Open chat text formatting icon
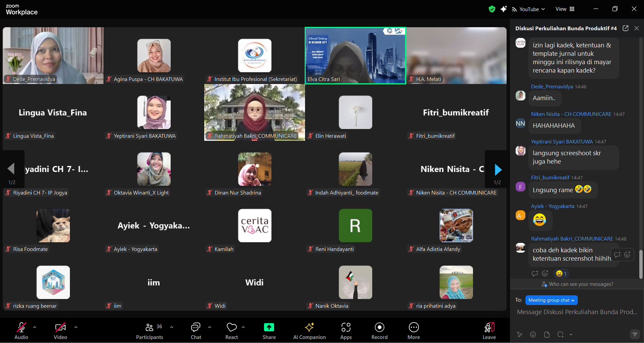This screenshot has width=644, height=343. (520, 334)
